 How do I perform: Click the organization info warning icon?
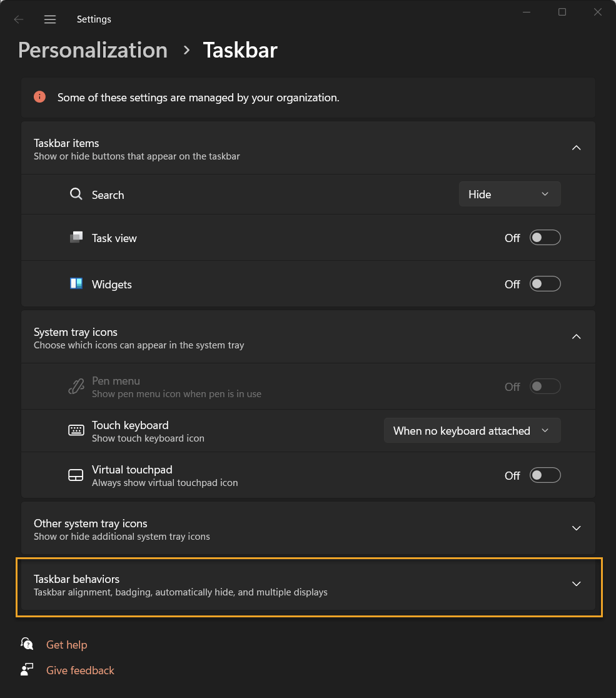[x=39, y=97]
